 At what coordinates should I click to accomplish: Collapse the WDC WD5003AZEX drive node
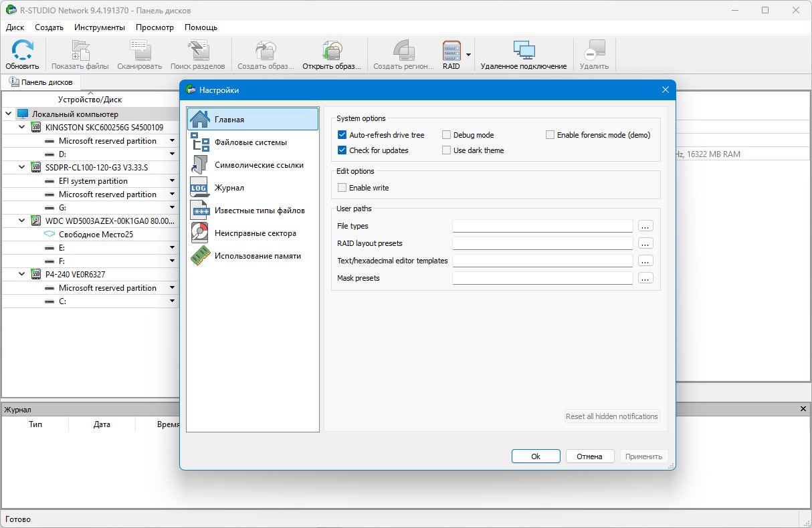[22, 221]
